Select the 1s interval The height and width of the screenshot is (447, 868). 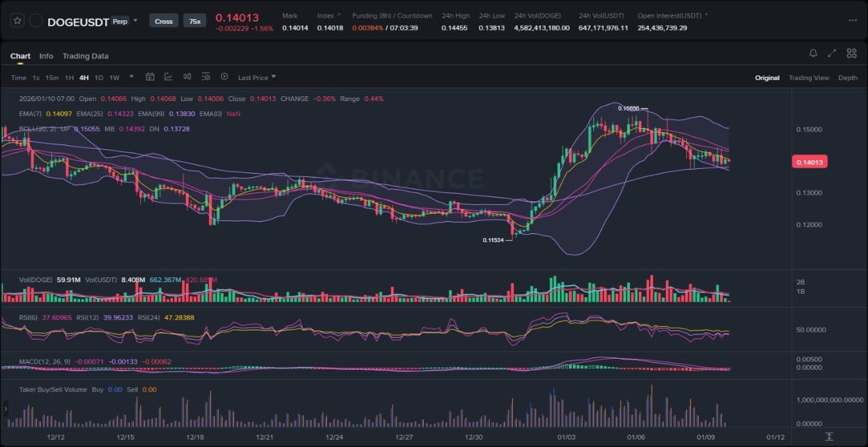point(36,78)
